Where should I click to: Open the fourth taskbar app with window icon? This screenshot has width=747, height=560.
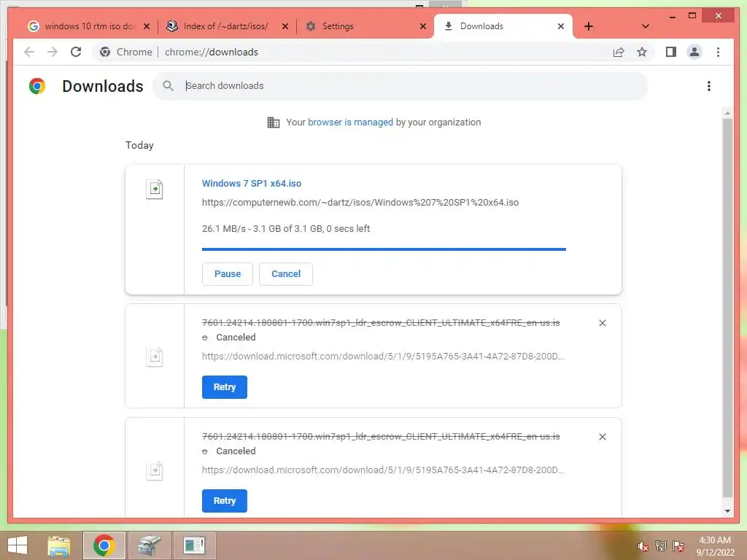[x=194, y=545]
